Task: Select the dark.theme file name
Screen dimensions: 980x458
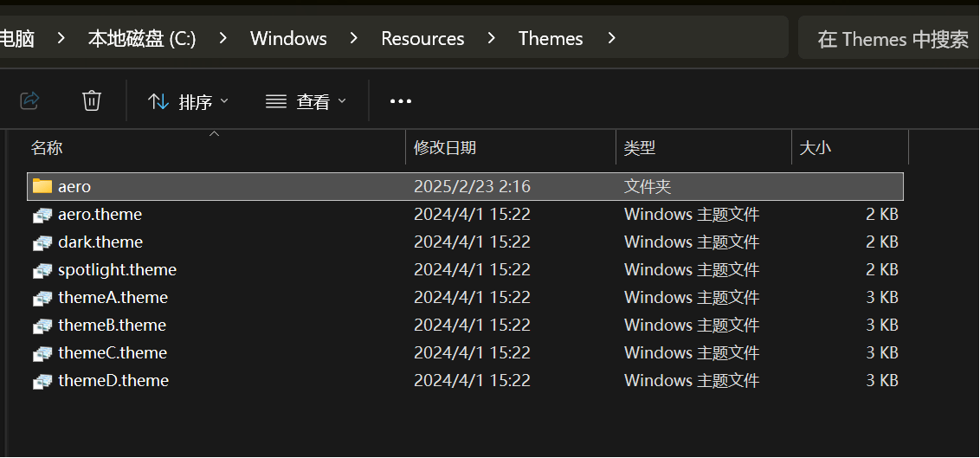Action: [x=100, y=242]
